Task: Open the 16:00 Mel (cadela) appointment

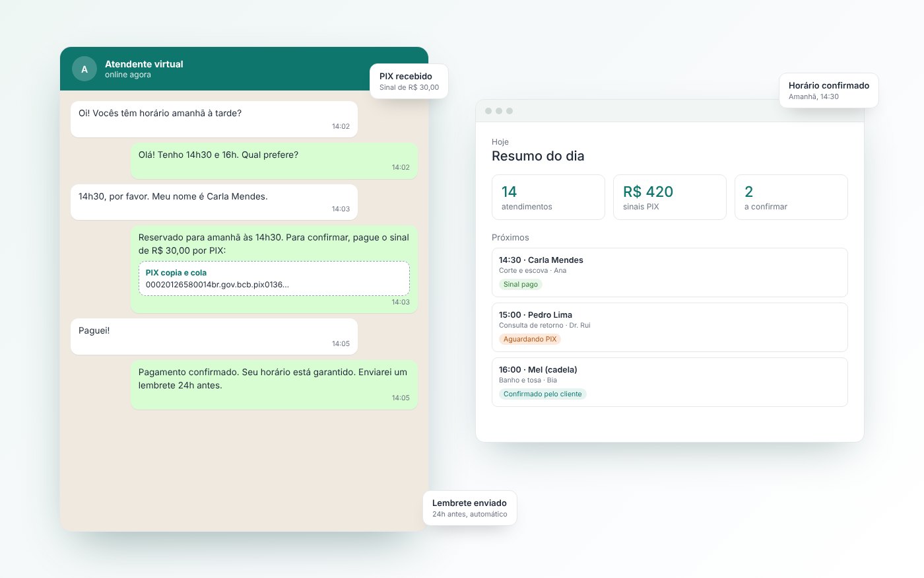Action: coord(670,382)
